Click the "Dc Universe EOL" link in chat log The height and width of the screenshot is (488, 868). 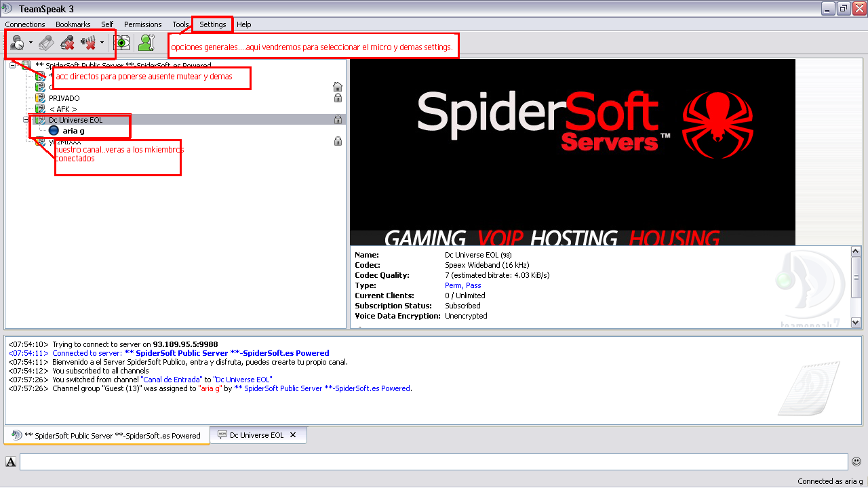pos(243,380)
